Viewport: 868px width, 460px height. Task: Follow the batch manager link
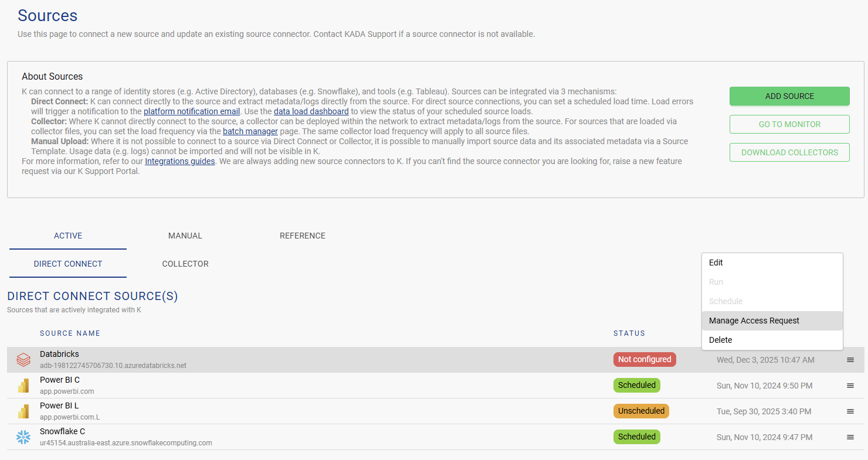pyautogui.click(x=250, y=131)
